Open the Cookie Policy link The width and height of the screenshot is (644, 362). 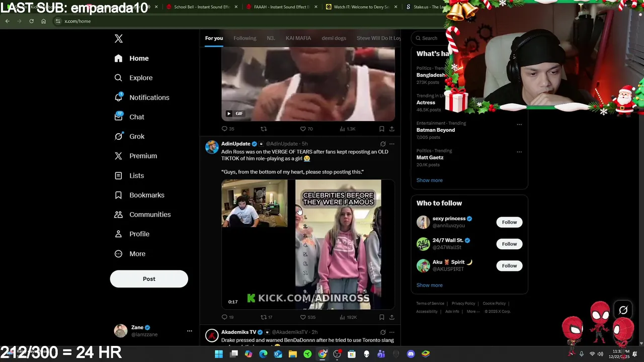(x=494, y=304)
